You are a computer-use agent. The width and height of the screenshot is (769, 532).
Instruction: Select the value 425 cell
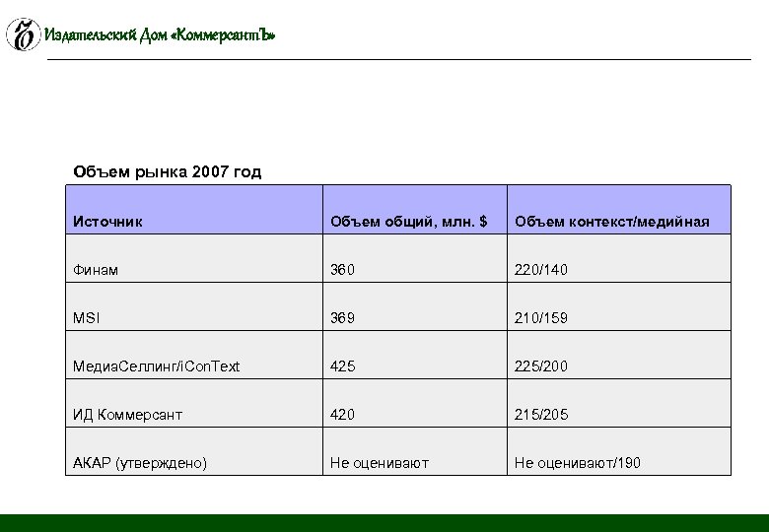tap(415, 355)
